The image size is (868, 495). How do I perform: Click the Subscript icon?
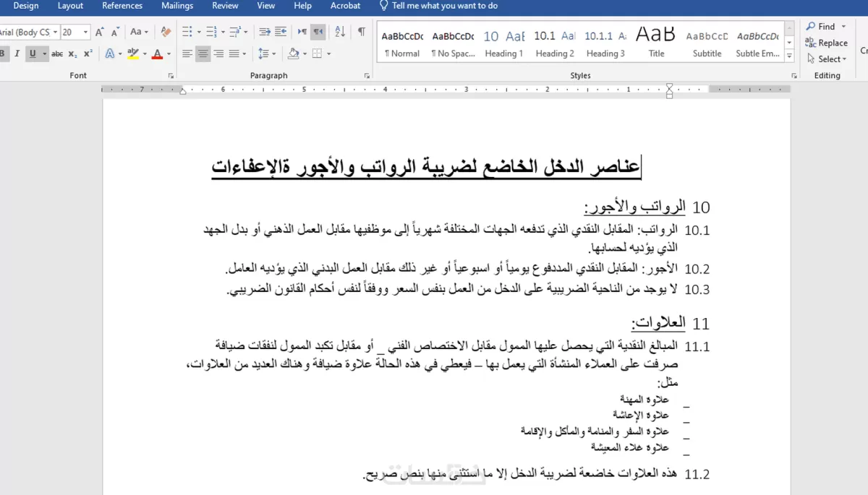click(x=73, y=53)
